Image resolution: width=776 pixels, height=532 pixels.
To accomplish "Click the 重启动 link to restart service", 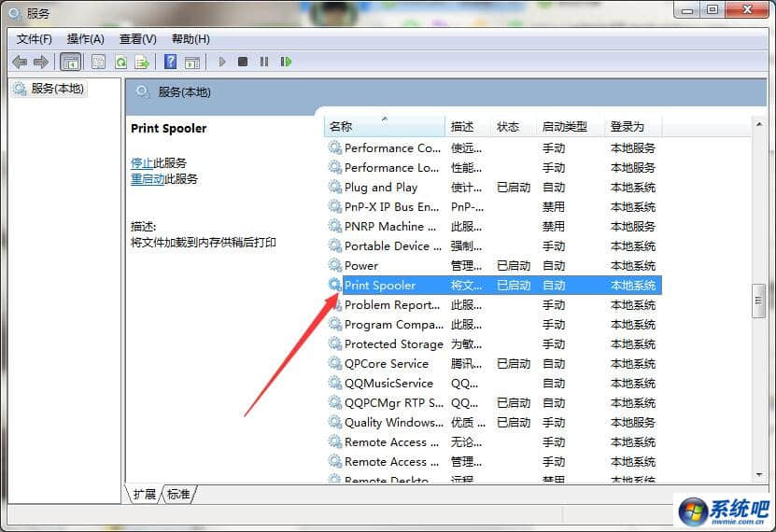I will click(x=148, y=178).
